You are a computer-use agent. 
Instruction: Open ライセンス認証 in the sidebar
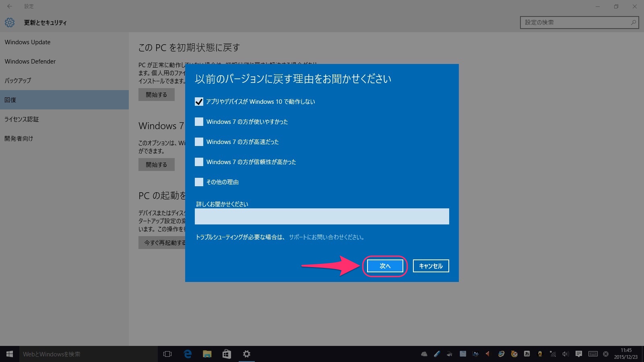(64, 119)
